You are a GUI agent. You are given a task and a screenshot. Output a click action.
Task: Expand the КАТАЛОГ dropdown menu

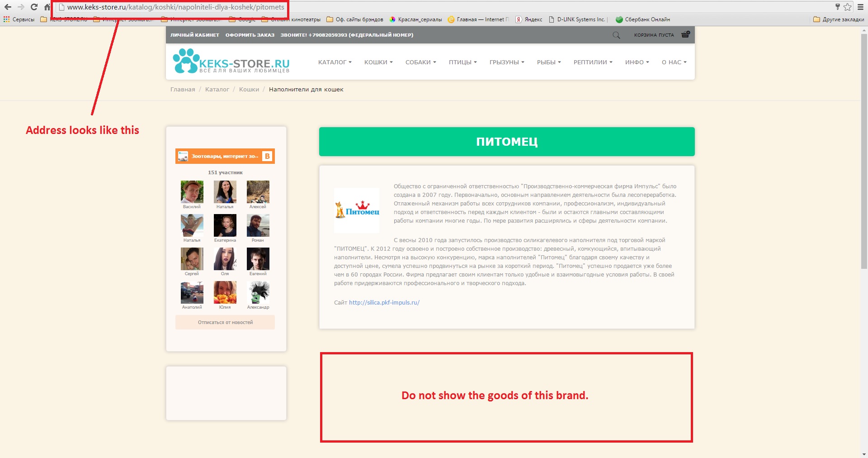[335, 62]
